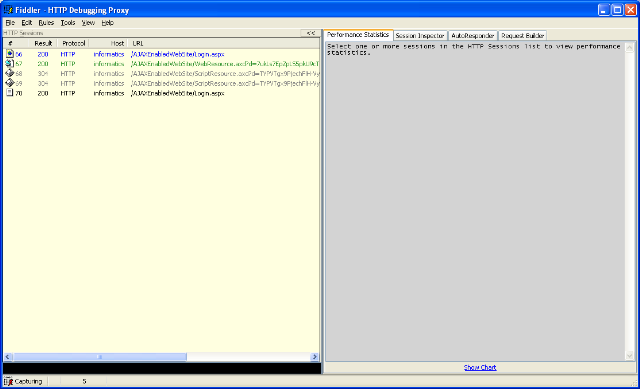Sort sessions by Result column
This screenshot has height=389, width=640.
click(x=43, y=43)
